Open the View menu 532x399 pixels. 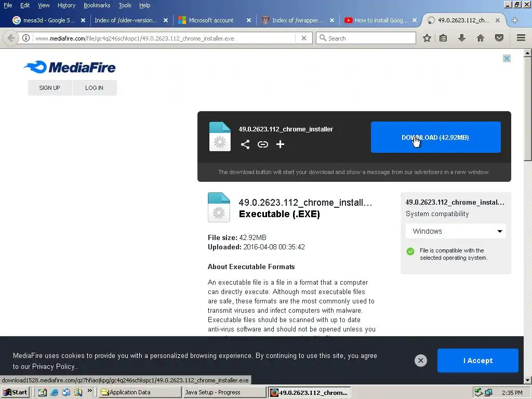click(44, 5)
